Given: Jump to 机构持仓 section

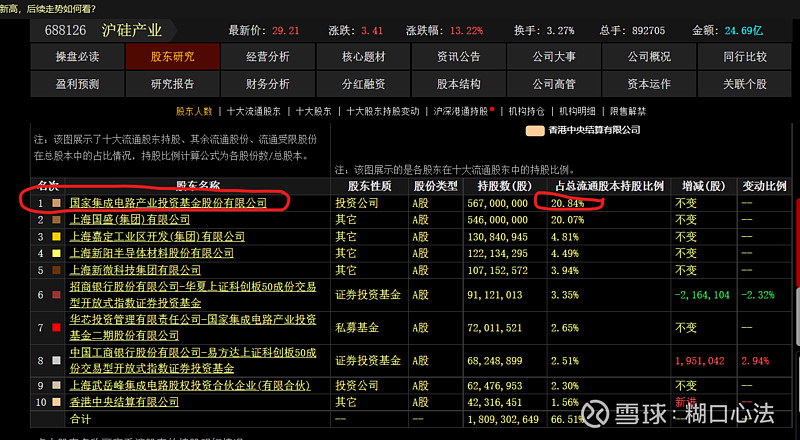Looking at the screenshot, I should click(527, 111).
